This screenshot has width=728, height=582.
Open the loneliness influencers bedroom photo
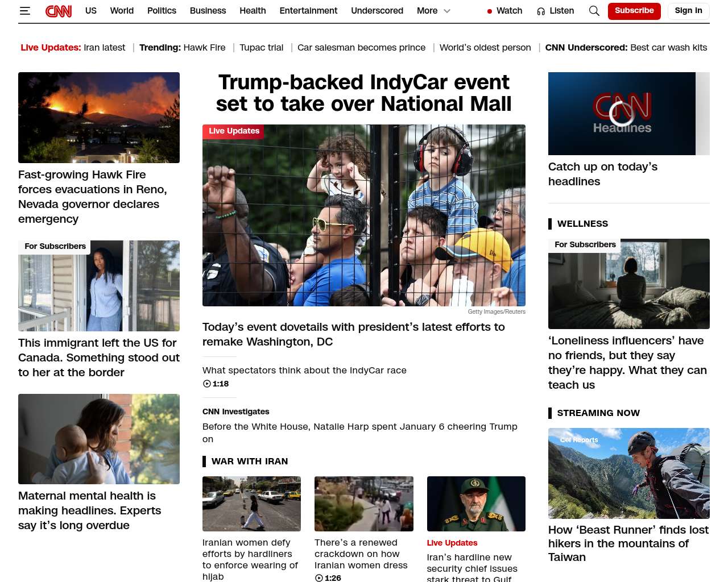point(629,284)
